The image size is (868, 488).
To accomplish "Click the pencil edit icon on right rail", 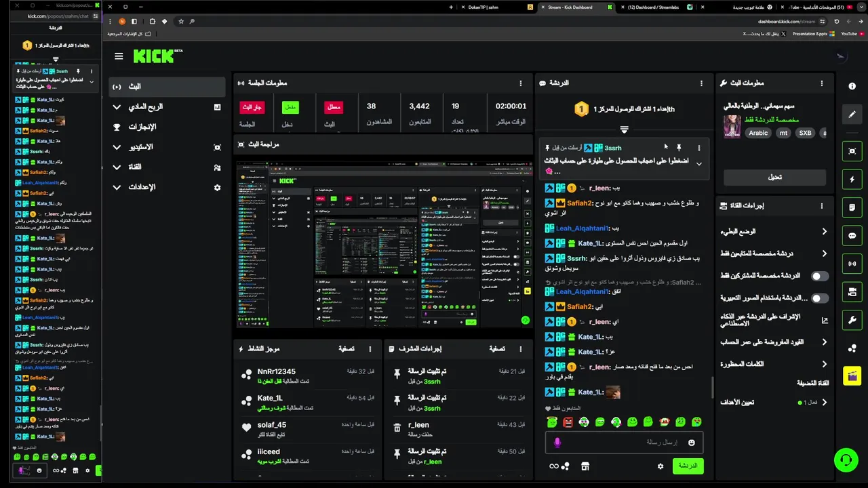I will (x=852, y=114).
